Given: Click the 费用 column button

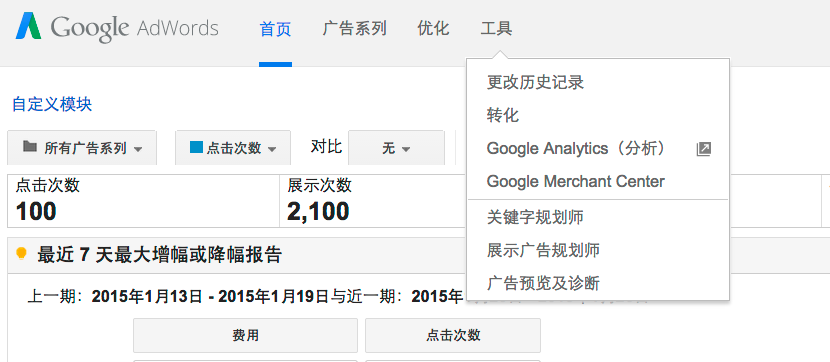Looking at the screenshot, I should pyautogui.click(x=245, y=335).
